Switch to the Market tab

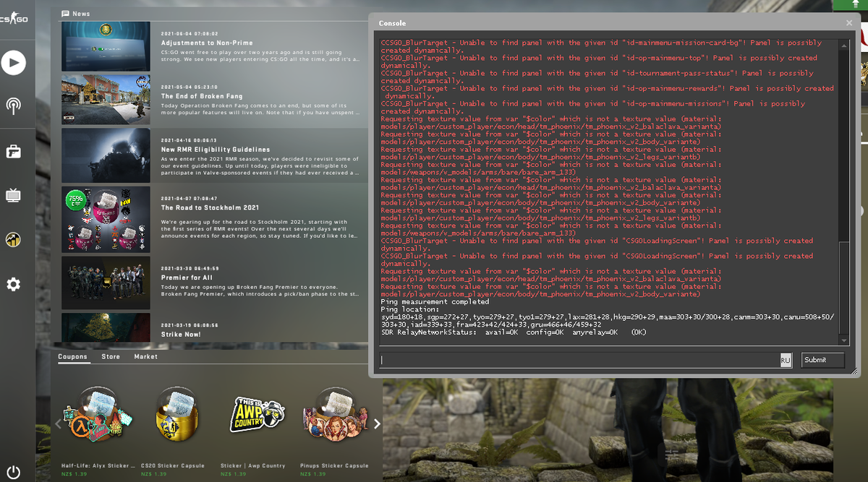click(145, 356)
